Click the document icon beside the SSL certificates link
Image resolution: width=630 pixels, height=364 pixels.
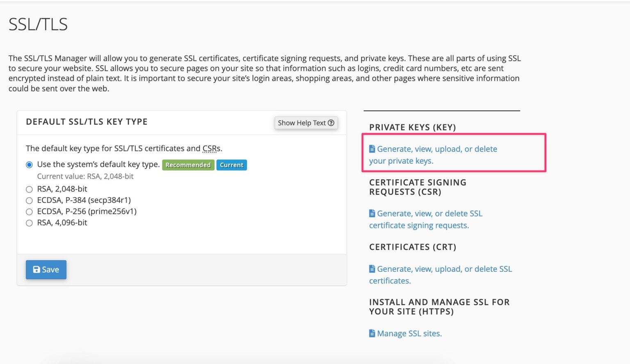(x=372, y=269)
